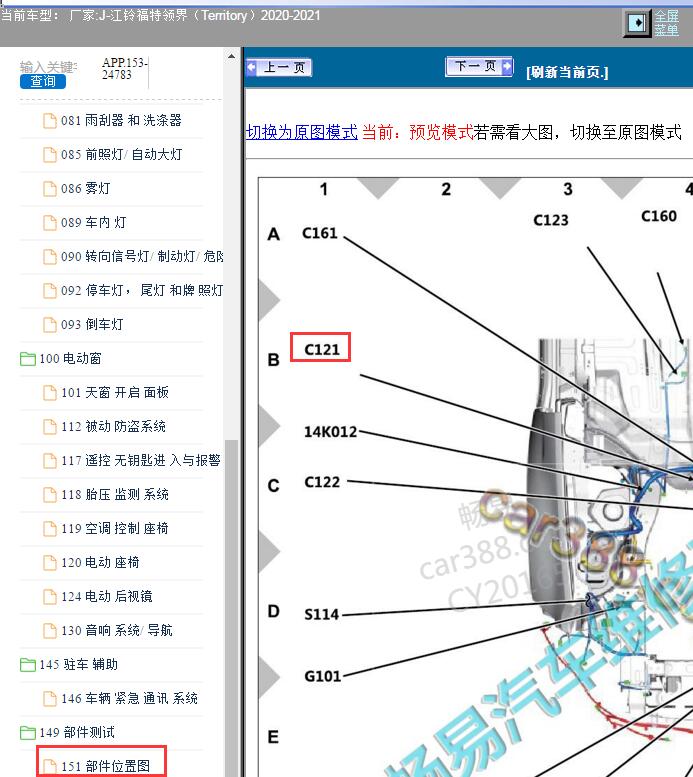Click connector label C160 in diagram
The height and width of the screenshot is (777, 693).
(x=659, y=216)
